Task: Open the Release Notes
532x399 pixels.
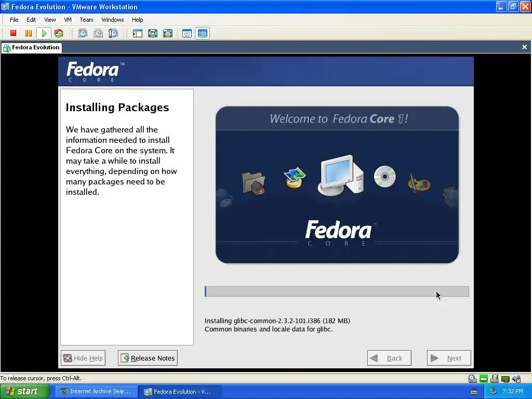Action: [148, 358]
